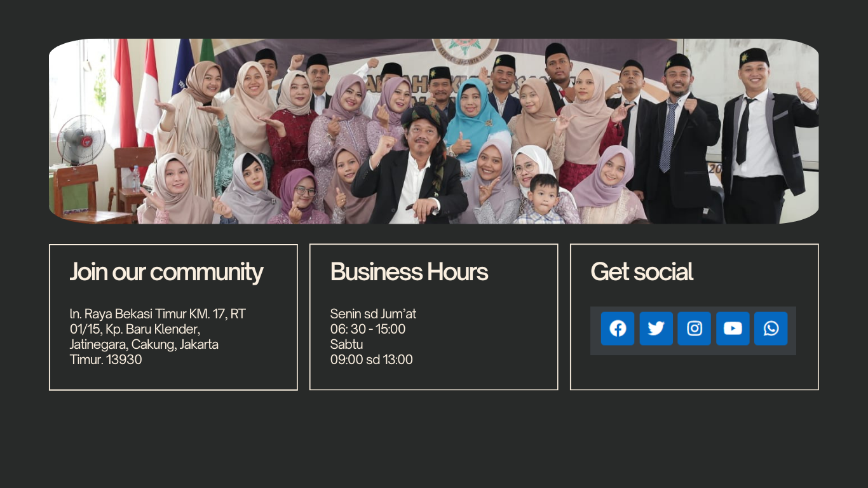Viewport: 868px width, 488px height.
Task: Click the '06: 30 - 15:00' hours text
Action: [x=368, y=329]
